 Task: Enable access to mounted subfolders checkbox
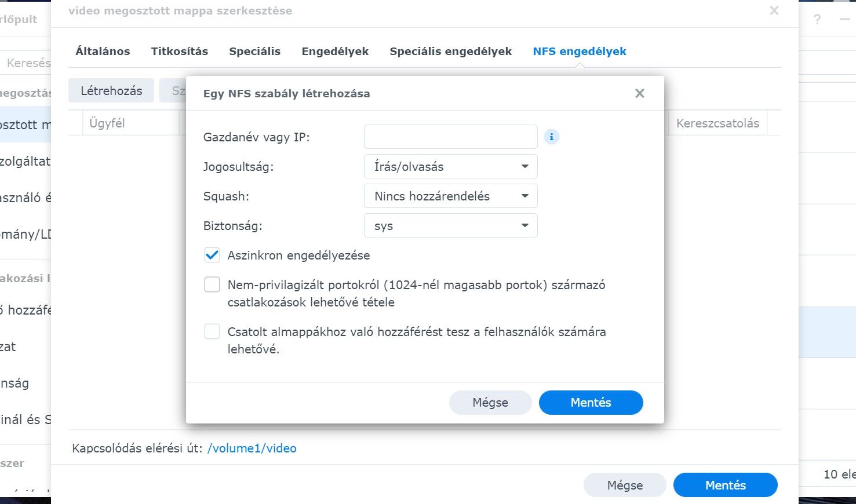click(212, 331)
